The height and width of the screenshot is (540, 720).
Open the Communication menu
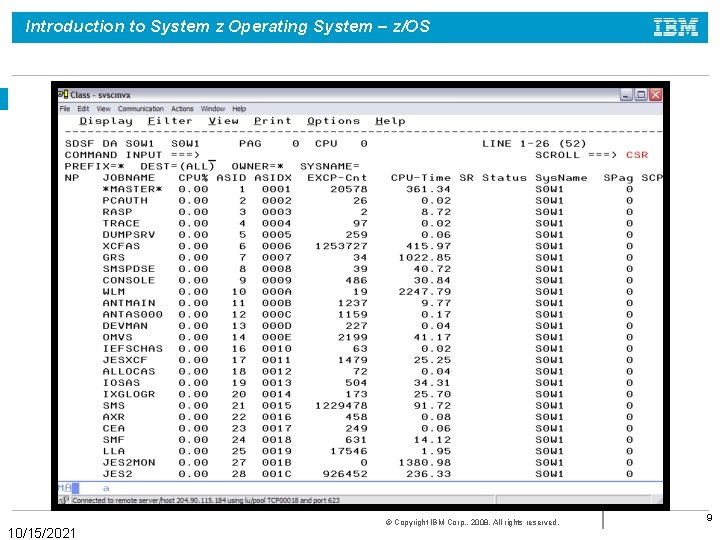click(x=141, y=109)
